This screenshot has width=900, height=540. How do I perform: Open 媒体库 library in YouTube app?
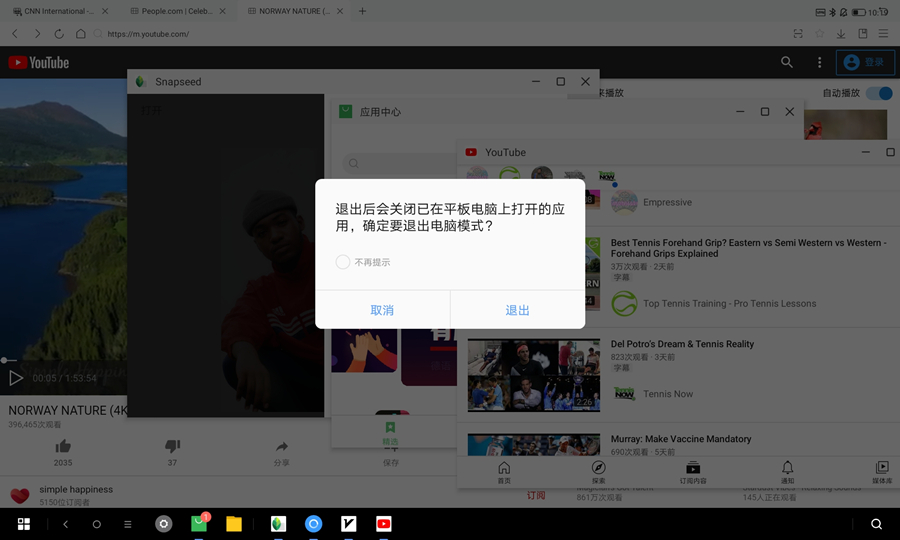pyautogui.click(x=882, y=472)
